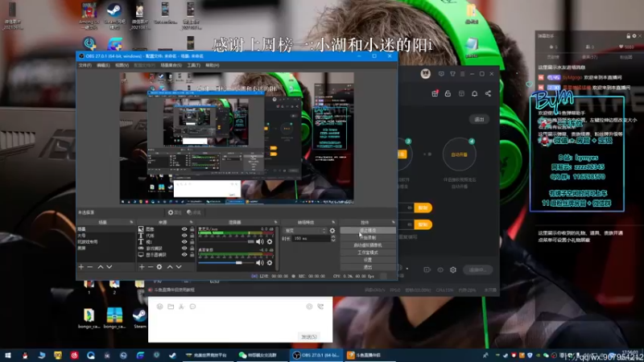Open Filters button in OBS source toolbar
The width and height of the screenshot is (644, 362).
193,212
